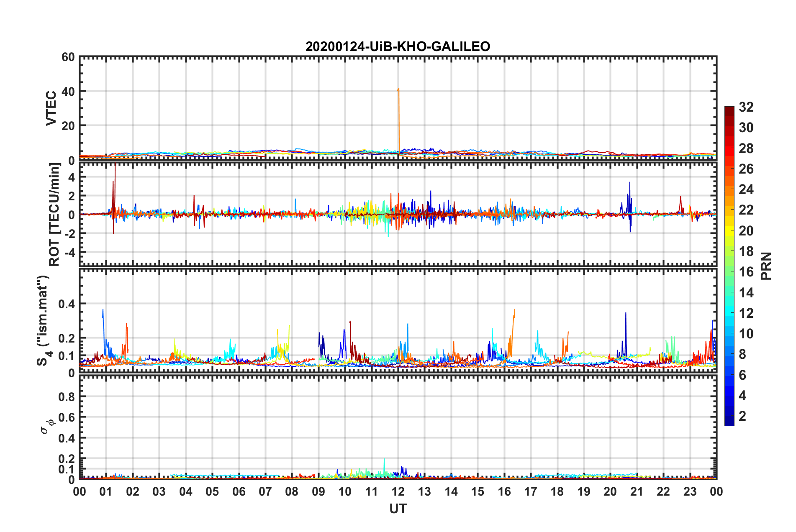
Task: Click the dark blue bottom of PRN colorbar
Action: click(x=729, y=421)
